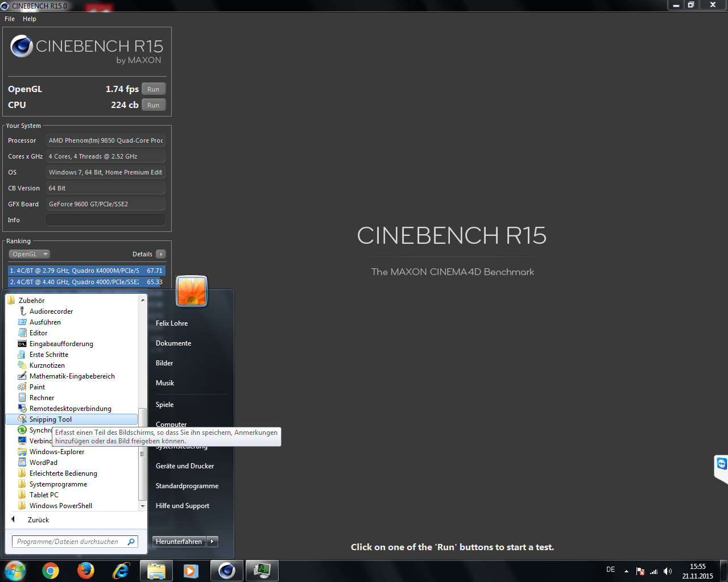Click the Mathematik-Eingabebereich icon
728x582 pixels.
pyautogui.click(x=22, y=376)
